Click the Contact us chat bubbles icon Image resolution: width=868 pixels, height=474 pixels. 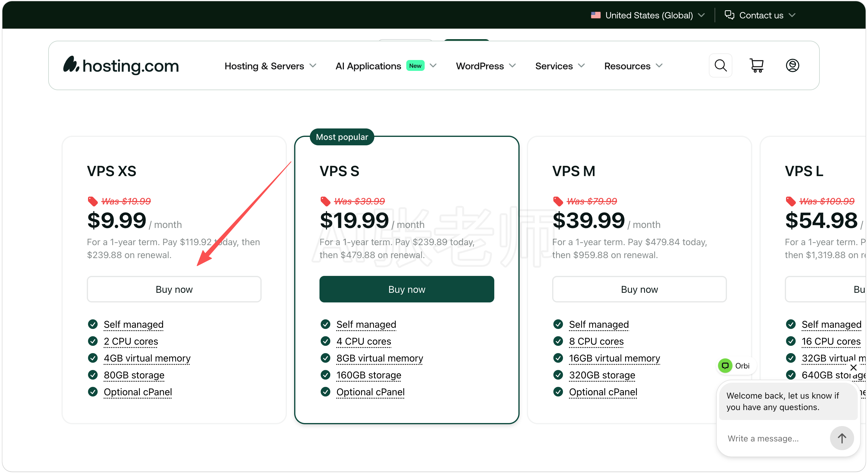point(729,15)
